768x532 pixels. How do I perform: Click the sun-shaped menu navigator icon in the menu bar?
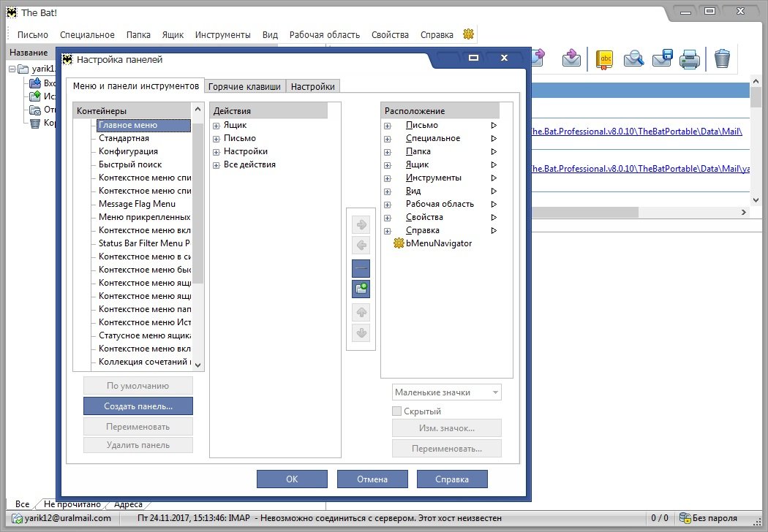469,34
